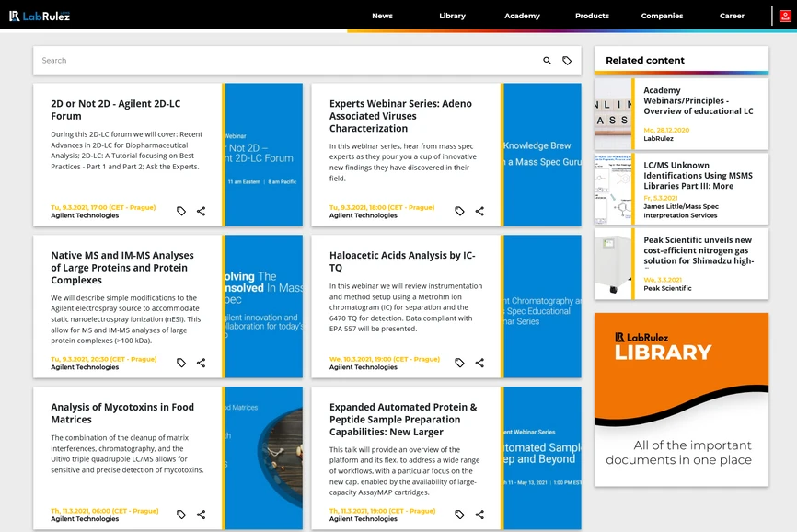Image resolution: width=797 pixels, height=532 pixels.
Task: Open tag icon on Native MS webinar card
Action: (181, 363)
